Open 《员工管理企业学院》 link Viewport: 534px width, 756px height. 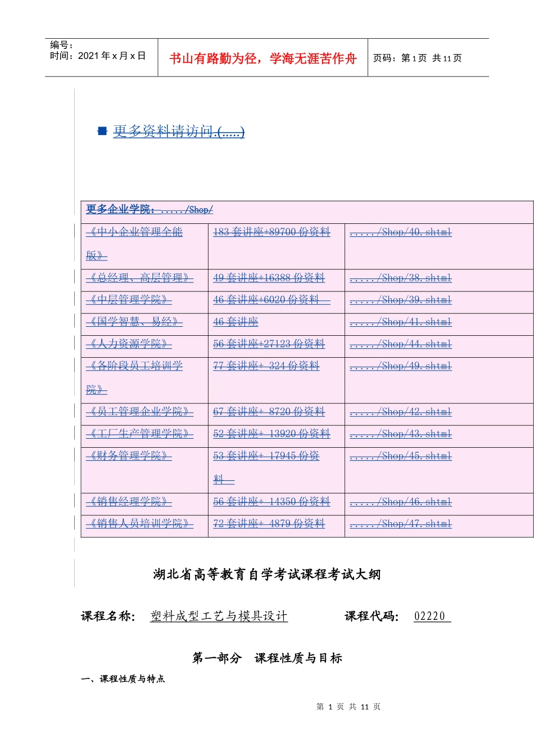click(x=139, y=412)
